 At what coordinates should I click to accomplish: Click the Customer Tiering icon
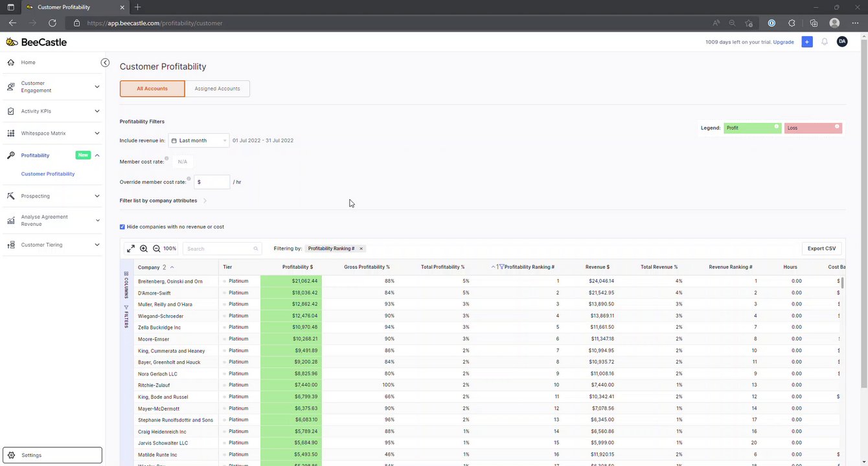tap(10, 245)
